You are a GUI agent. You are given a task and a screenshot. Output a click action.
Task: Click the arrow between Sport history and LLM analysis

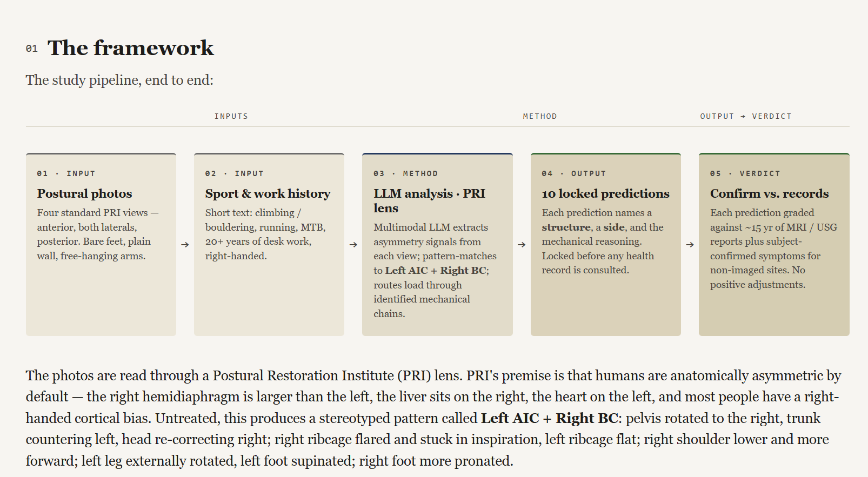[353, 245]
